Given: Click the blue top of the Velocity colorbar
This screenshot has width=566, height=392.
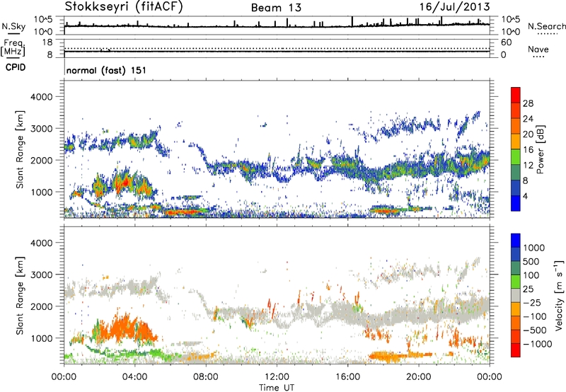Looking at the screenshot, I should [x=516, y=241].
